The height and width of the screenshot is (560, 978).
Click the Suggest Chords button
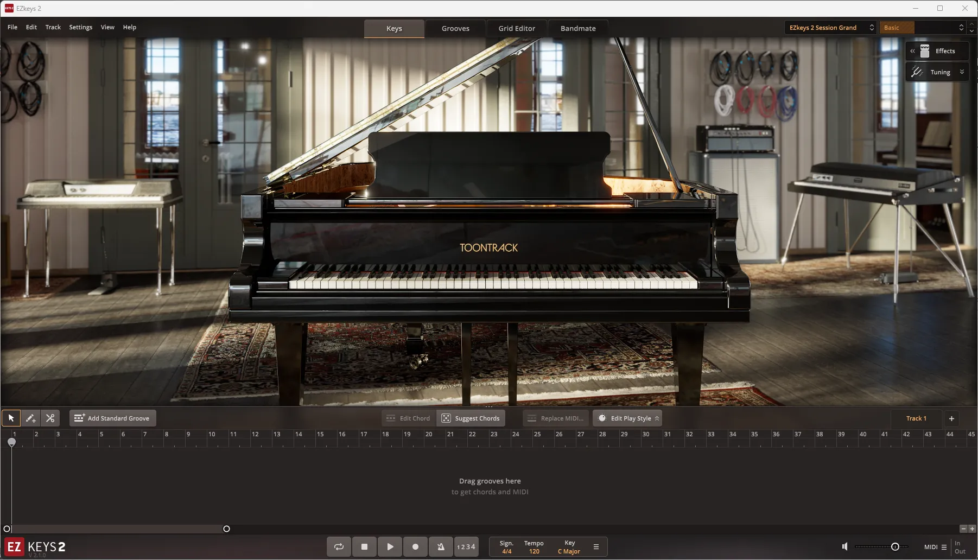click(471, 418)
